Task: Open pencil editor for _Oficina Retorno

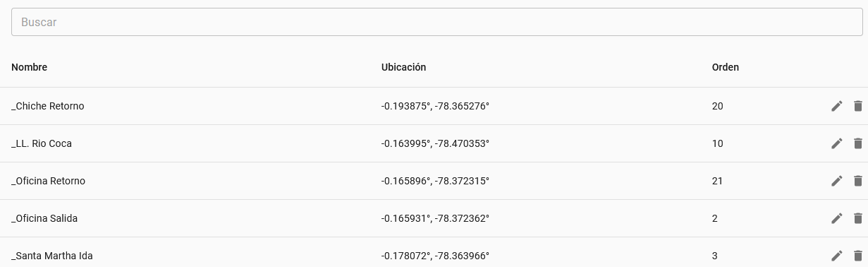Action: click(x=837, y=181)
